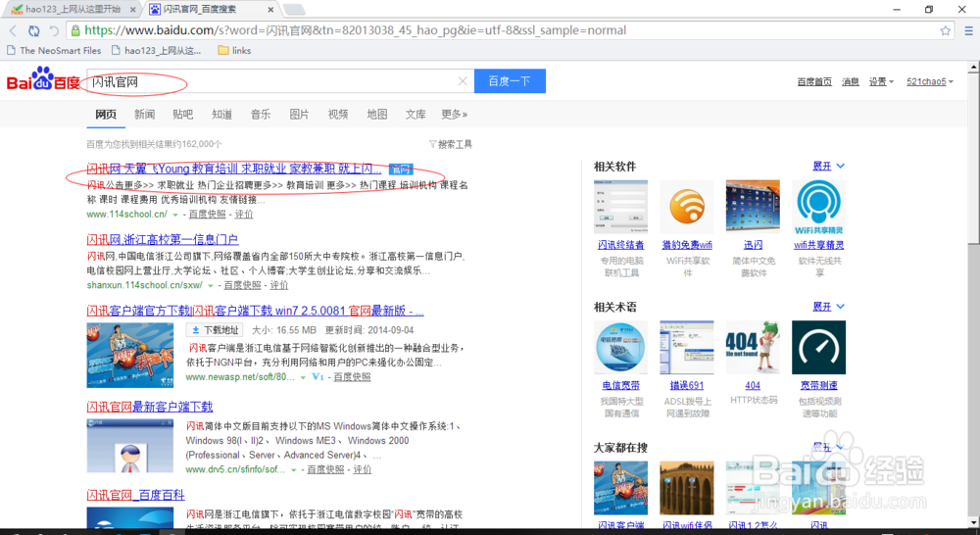Click the Baidu logo
The height and width of the screenshot is (535, 980).
pyautogui.click(x=42, y=79)
